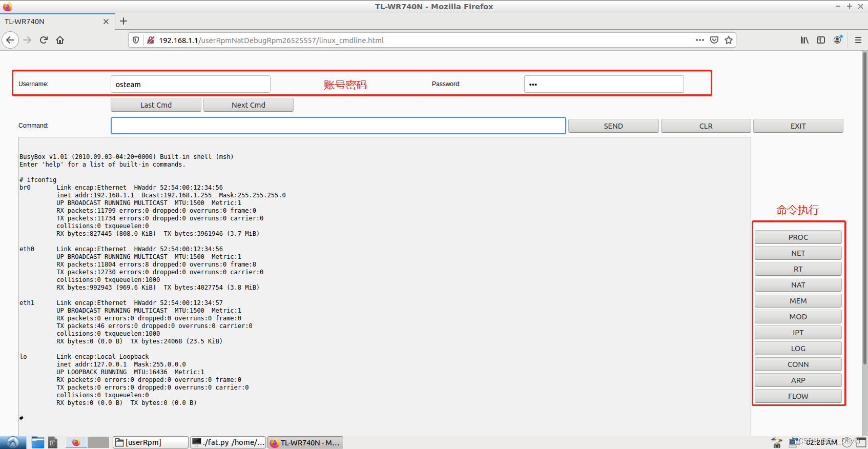Open the tracking protection shield icon

(x=136, y=40)
